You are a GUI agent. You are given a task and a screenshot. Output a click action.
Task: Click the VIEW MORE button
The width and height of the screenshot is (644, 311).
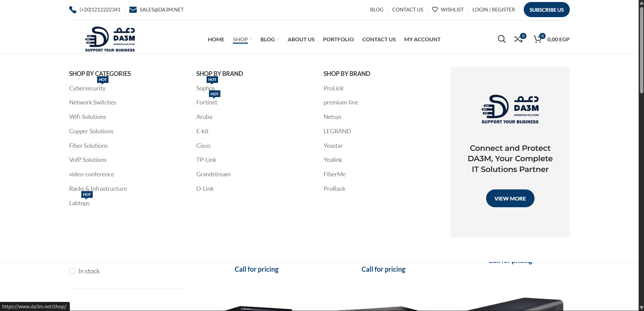510,198
